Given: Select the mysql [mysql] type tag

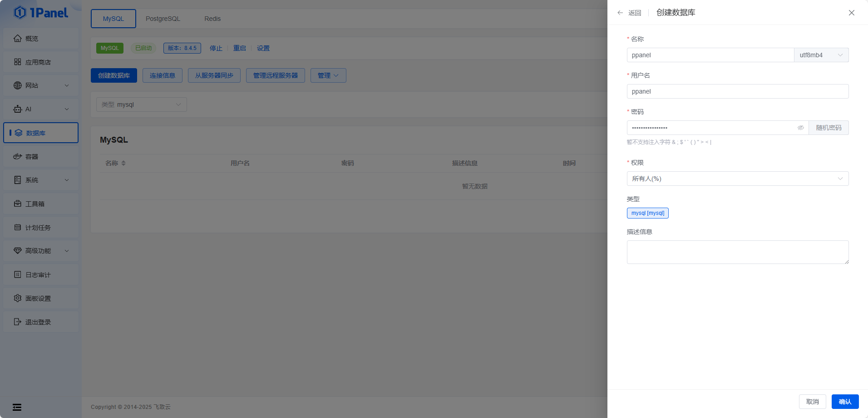Looking at the screenshot, I should coord(647,213).
